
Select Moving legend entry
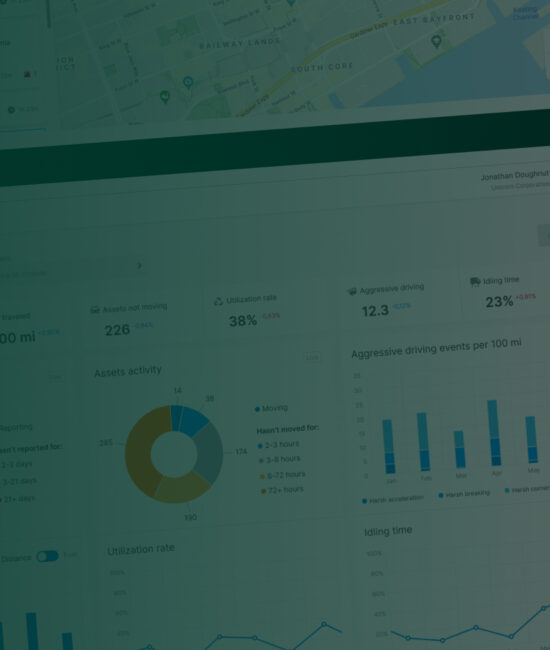coord(271,409)
